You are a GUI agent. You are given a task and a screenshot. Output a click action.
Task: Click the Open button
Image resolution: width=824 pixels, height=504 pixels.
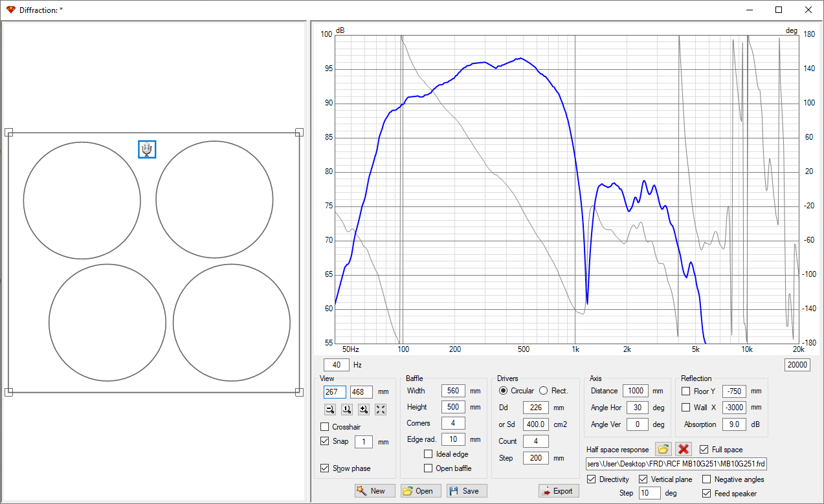[421, 491]
